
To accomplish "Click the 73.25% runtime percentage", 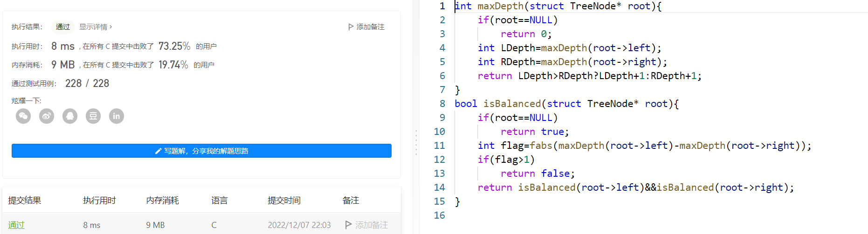I will [174, 46].
